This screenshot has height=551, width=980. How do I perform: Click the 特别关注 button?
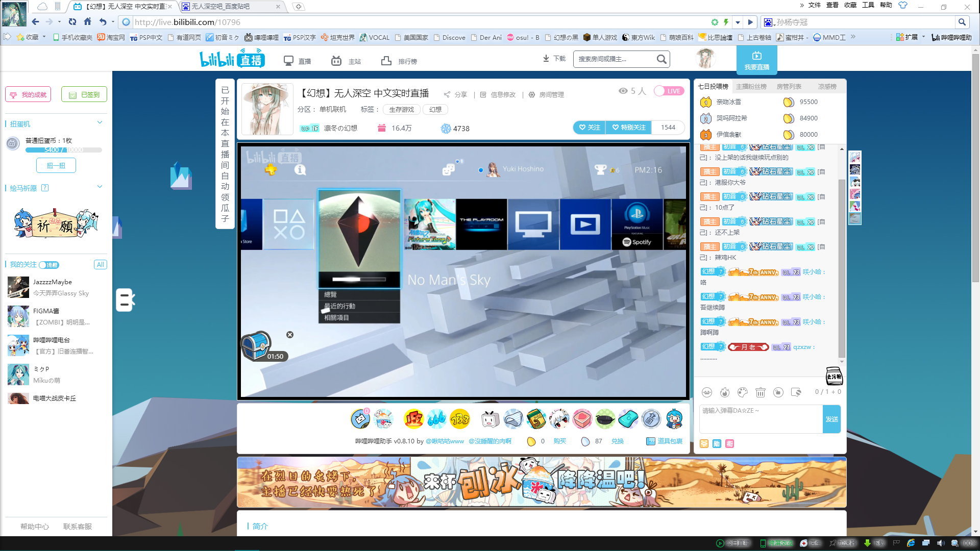pyautogui.click(x=629, y=128)
